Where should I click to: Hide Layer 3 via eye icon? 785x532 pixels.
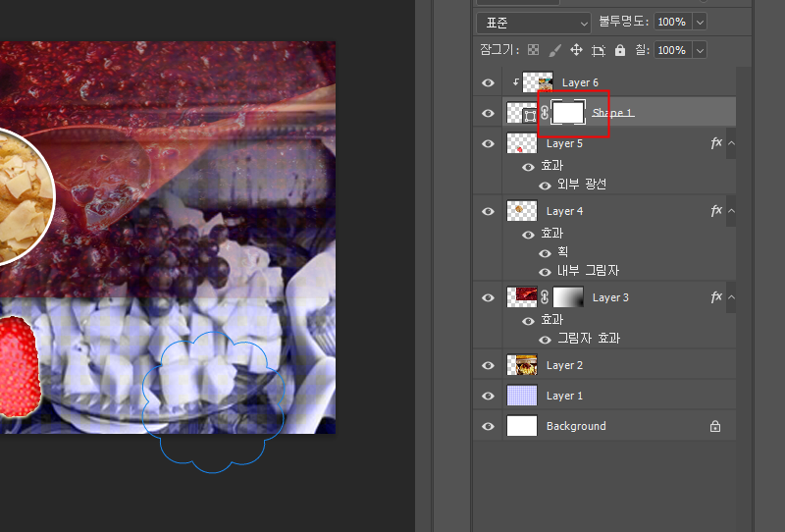tap(488, 297)
